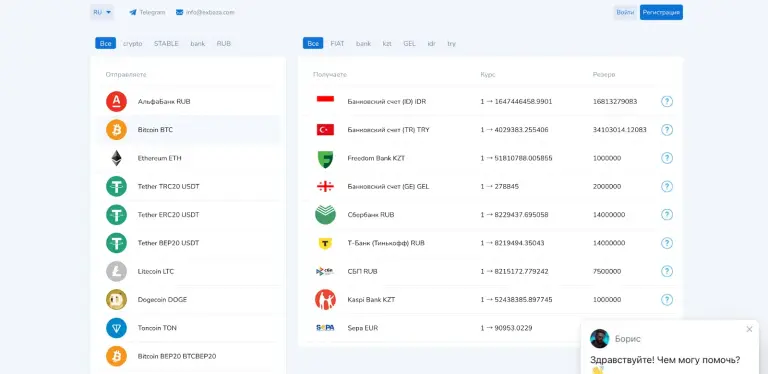
Task: Filter send currencies by bank
Action: (x=198, y=44)
